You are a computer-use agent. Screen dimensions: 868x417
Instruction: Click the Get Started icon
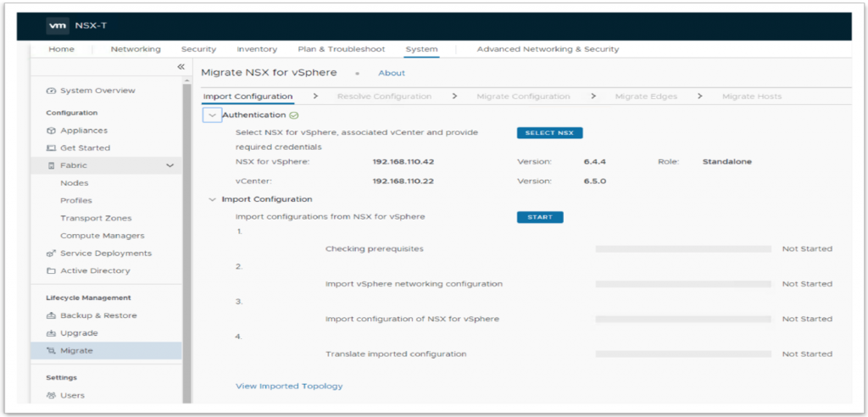coord(52,148)
